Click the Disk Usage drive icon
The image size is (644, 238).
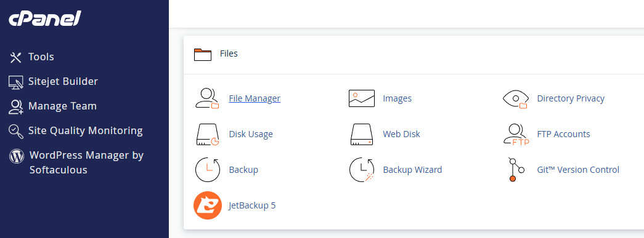tap(208, 135)
